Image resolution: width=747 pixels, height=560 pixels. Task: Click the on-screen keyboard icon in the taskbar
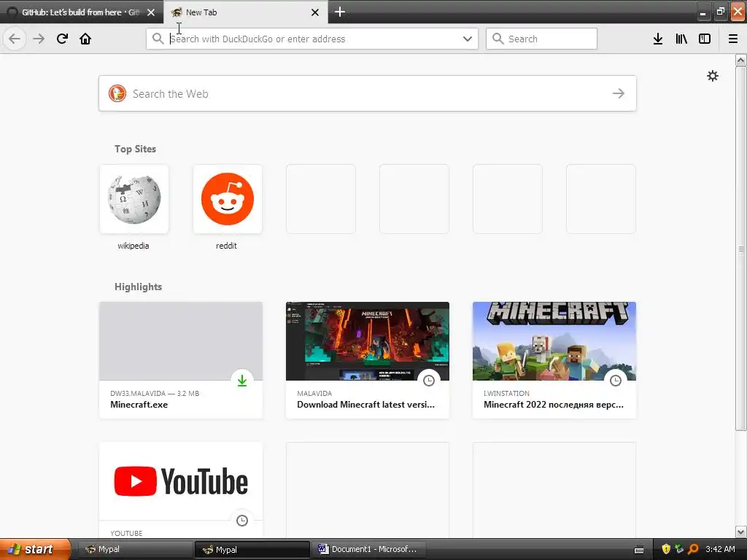639,550
